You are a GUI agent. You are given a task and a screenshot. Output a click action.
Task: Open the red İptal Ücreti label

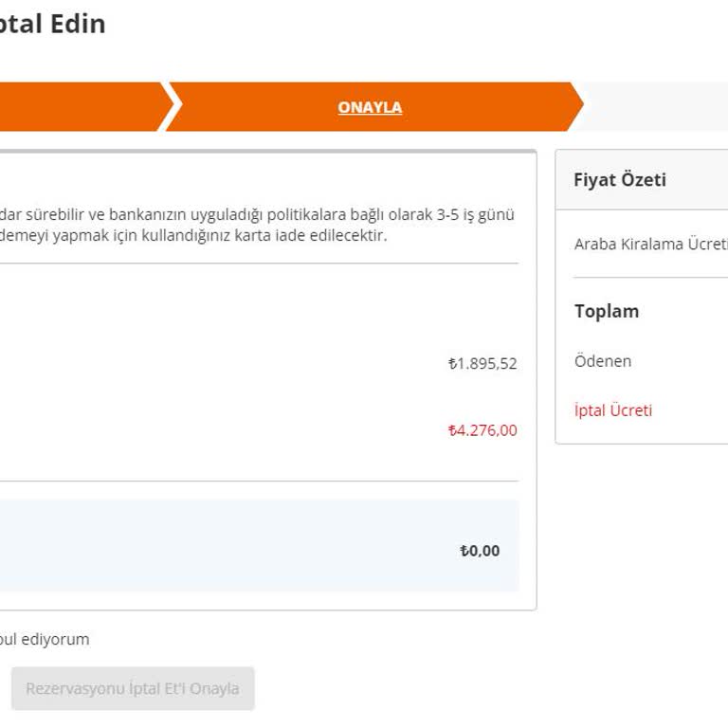click(613, 410)
